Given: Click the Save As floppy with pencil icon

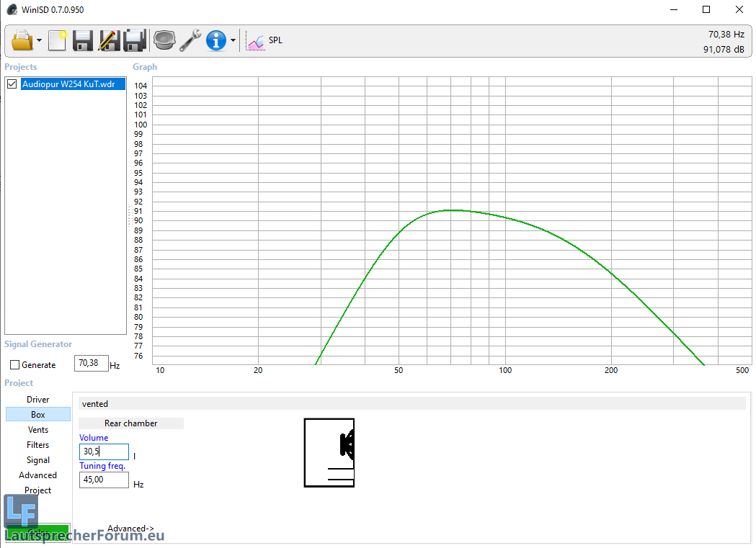Looking at the screenshot, I should (x=109, y=40).
